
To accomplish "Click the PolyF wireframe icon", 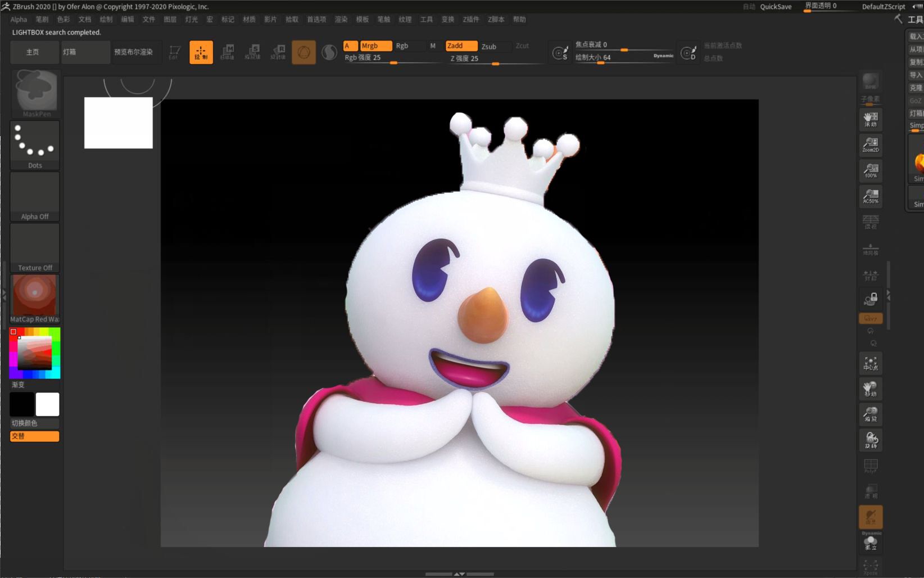I will click(871, 466).
